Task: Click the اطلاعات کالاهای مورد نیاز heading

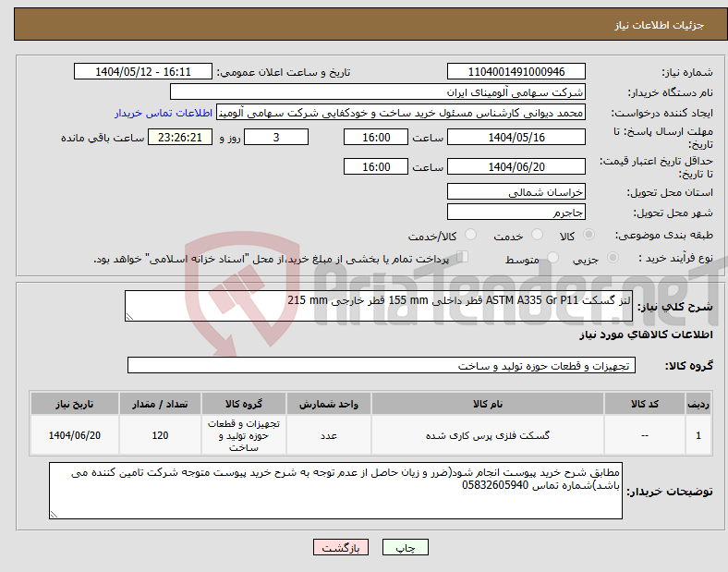Action: point(647,335)
